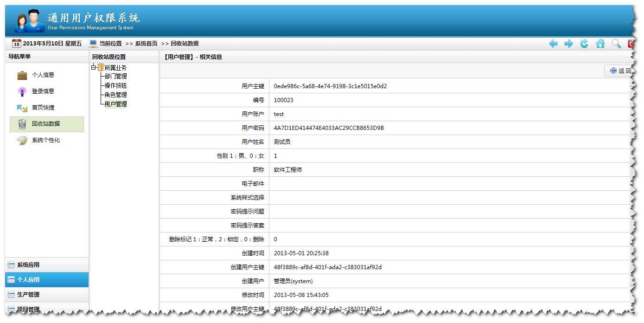Click the calendar date icon
The image size is (644, 323).
[15, 43]
